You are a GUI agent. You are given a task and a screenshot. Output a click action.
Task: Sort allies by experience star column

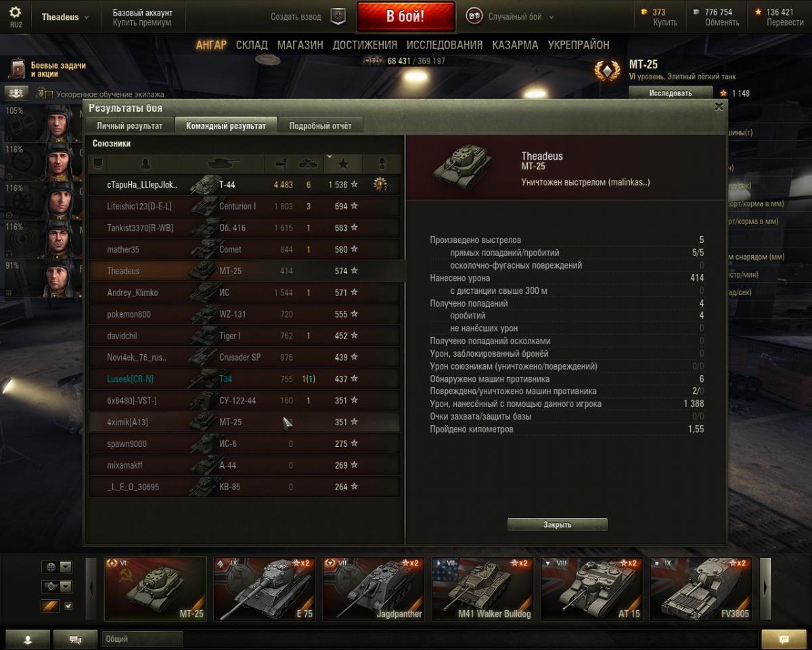tap(343, 164)
